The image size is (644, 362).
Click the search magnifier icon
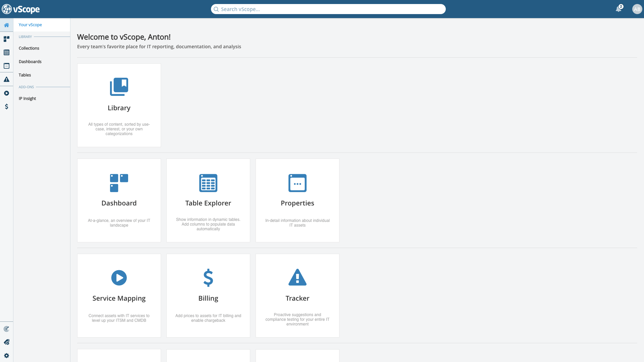pos(216,9)
